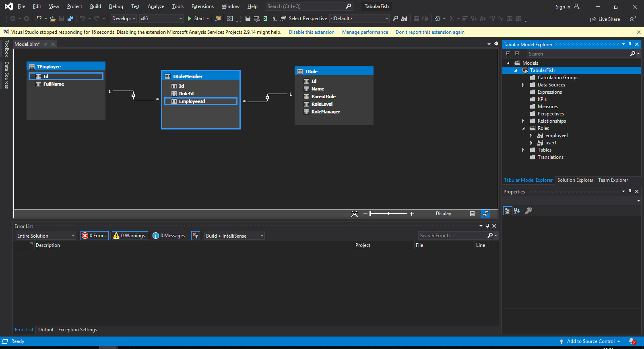
Task: Click the Find in Files toolbar icon
Action: pyautogui.click(x=218, y=18)
